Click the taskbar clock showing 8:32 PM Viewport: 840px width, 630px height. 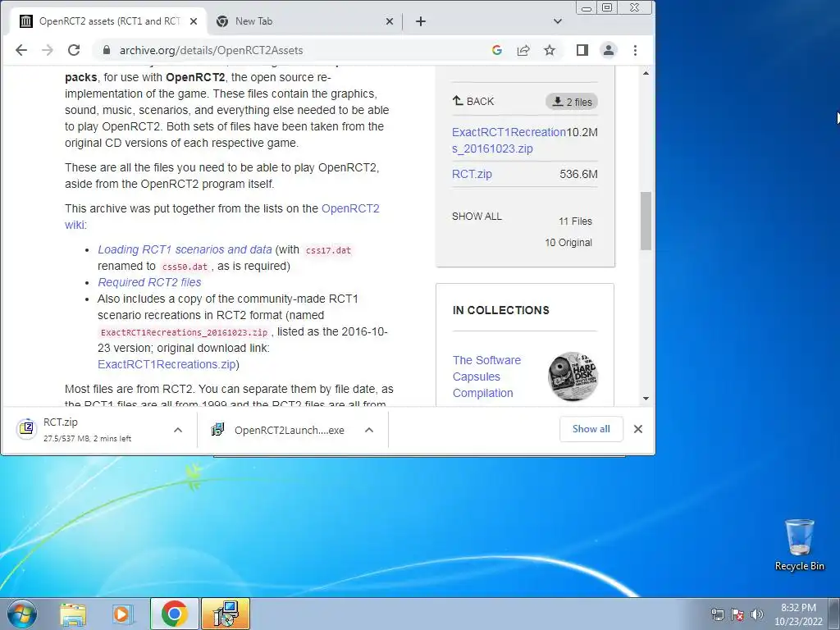[x=798, y=614]
